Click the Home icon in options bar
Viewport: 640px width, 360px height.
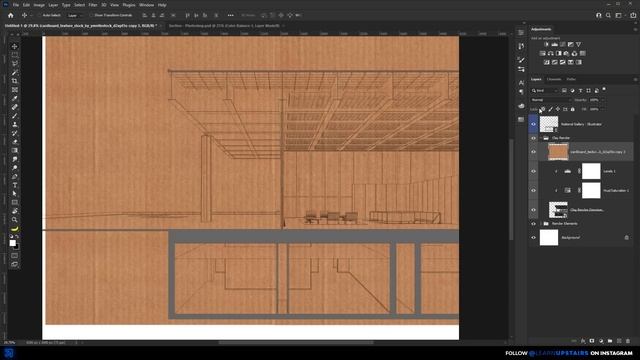pos(11,16)
